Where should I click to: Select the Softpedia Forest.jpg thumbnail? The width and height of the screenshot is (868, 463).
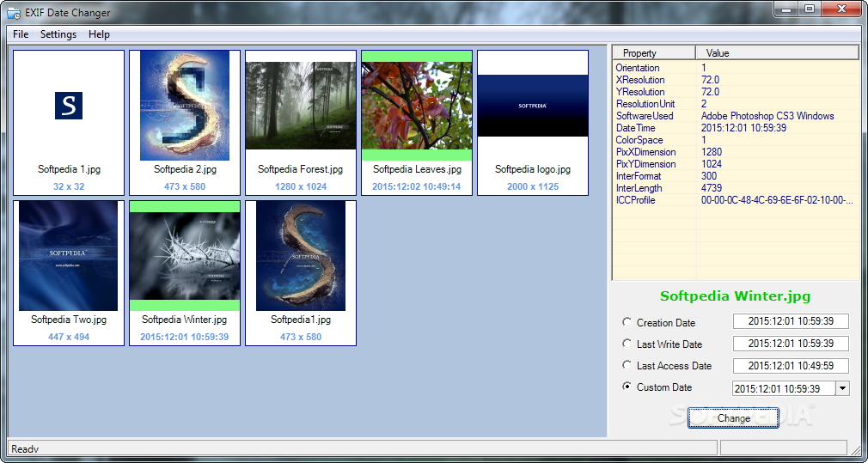[301, 123]
